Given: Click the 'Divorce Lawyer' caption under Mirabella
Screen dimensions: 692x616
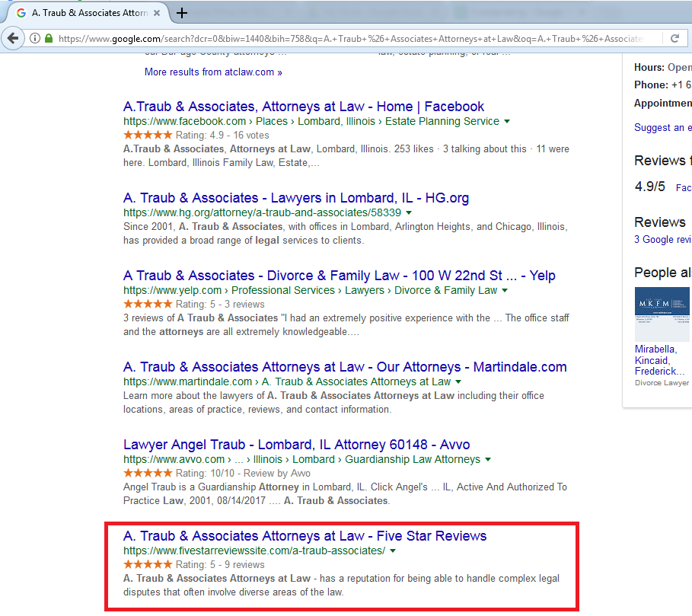Looking at the screenshot, I should (x=662, y=383).
